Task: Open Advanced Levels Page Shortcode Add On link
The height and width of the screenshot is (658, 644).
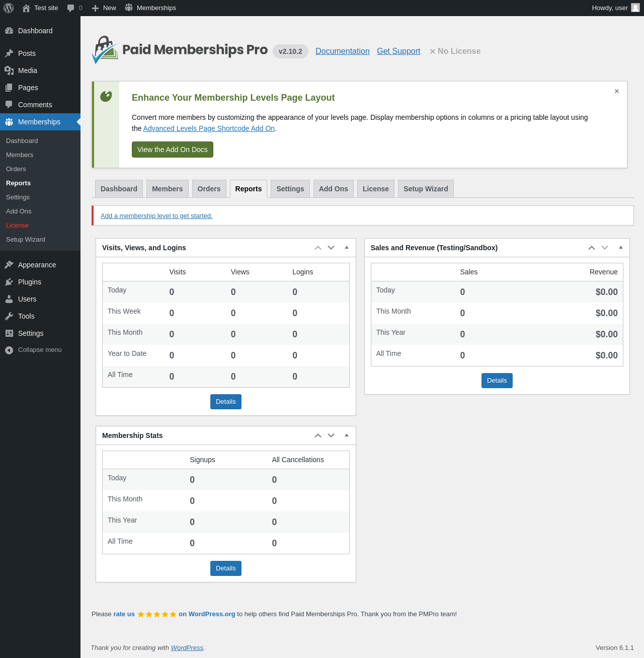Action: point(209,128)
